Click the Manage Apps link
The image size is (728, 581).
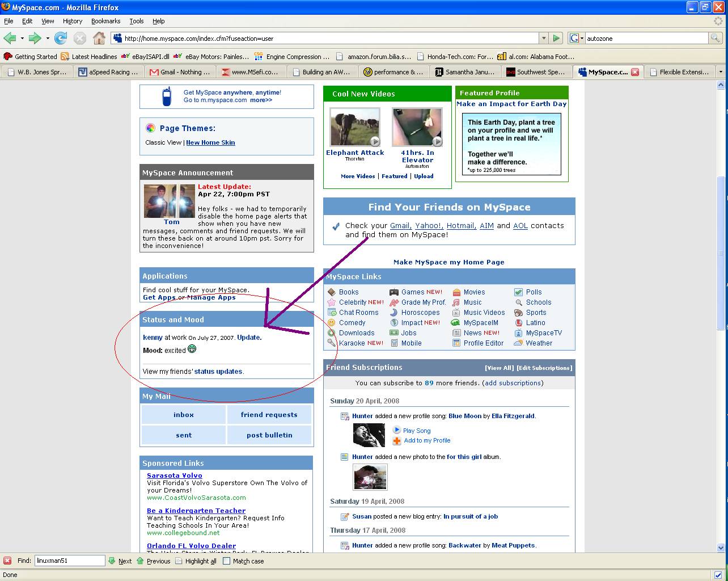pos(211,297)
